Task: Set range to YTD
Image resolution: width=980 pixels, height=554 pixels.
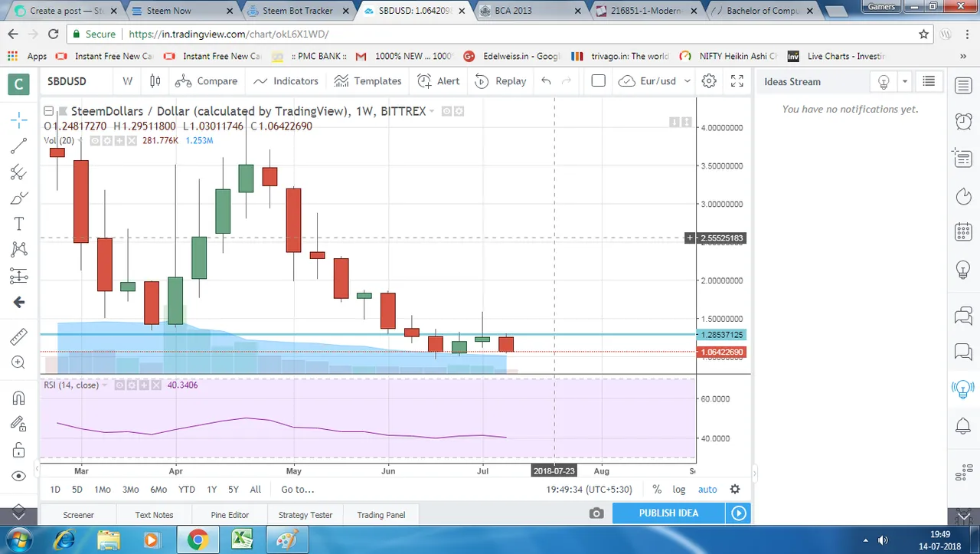Action: point(186,490)
